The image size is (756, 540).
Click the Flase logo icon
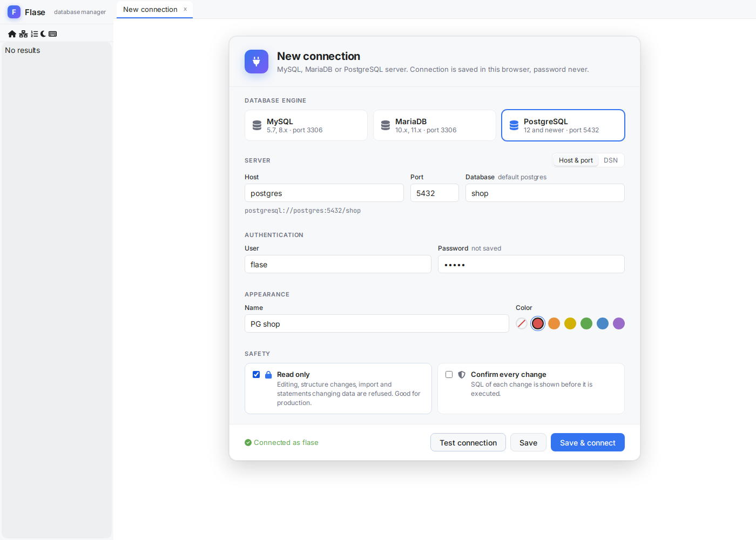point(14,12)
